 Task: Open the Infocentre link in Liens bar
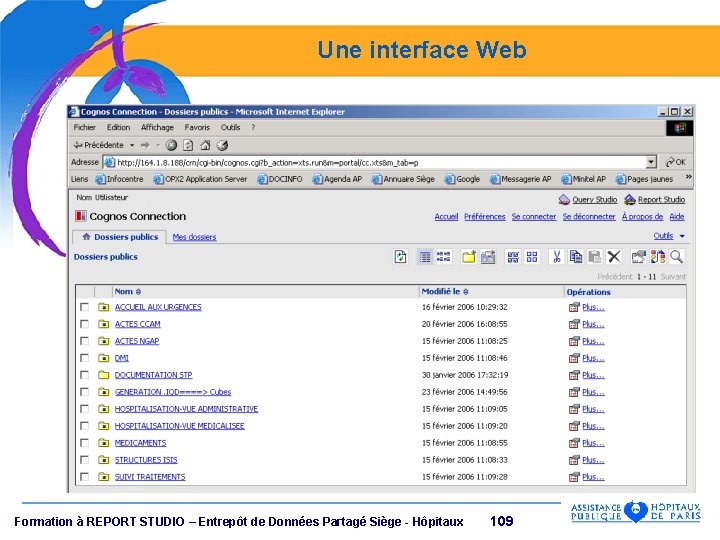pos(119,179)
